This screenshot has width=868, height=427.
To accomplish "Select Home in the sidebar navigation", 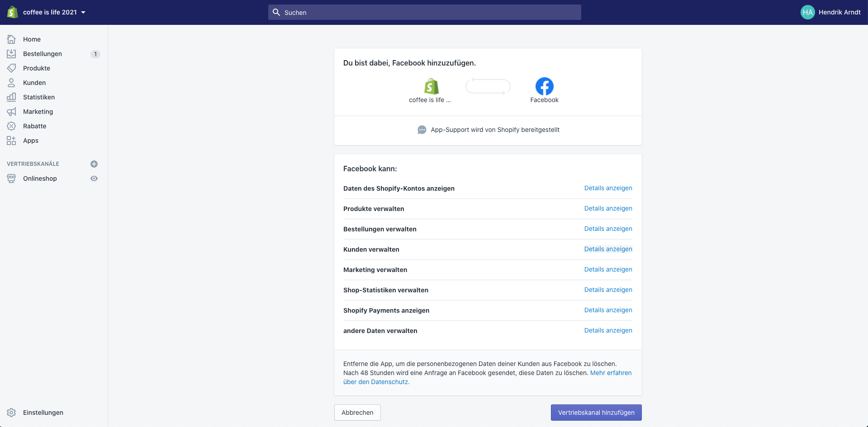I will [32, 39].
